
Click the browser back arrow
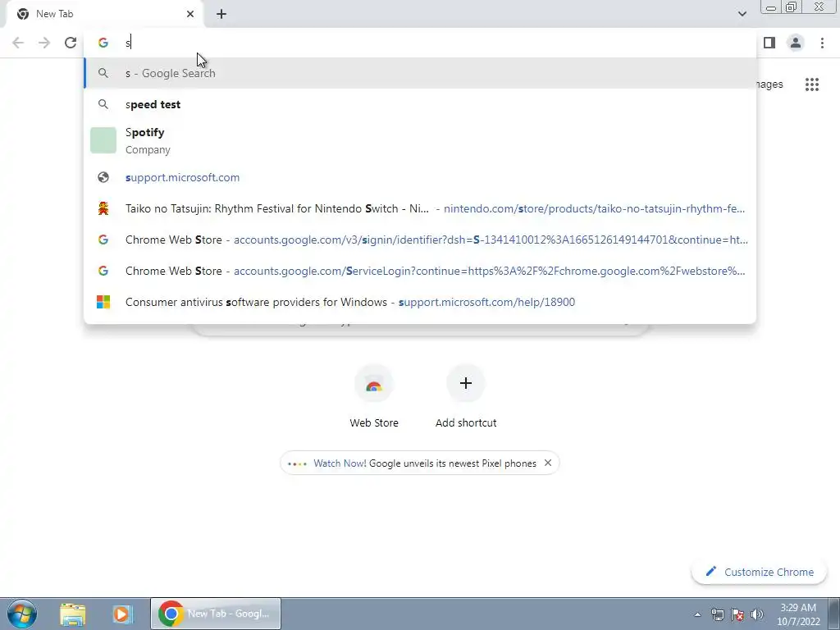pyautogui.click(x=18, y=43)
